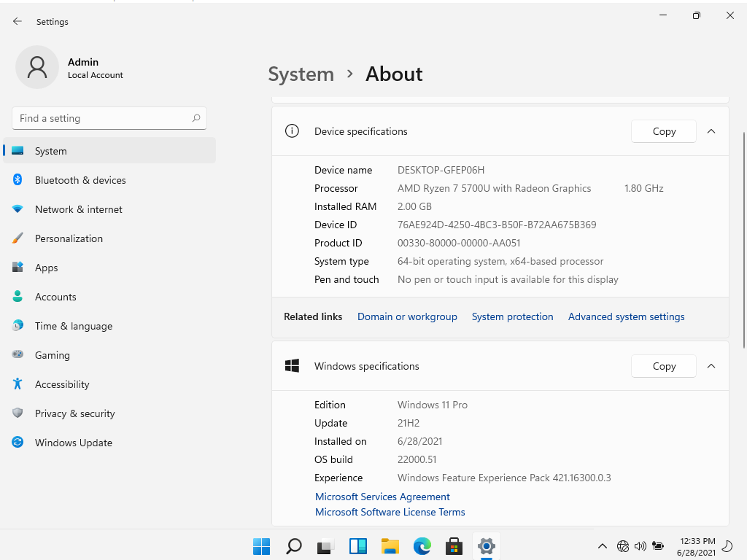This screenshot has width=747, height=560.
Task: Open Gaming settings
Action: tap(109, 355)
